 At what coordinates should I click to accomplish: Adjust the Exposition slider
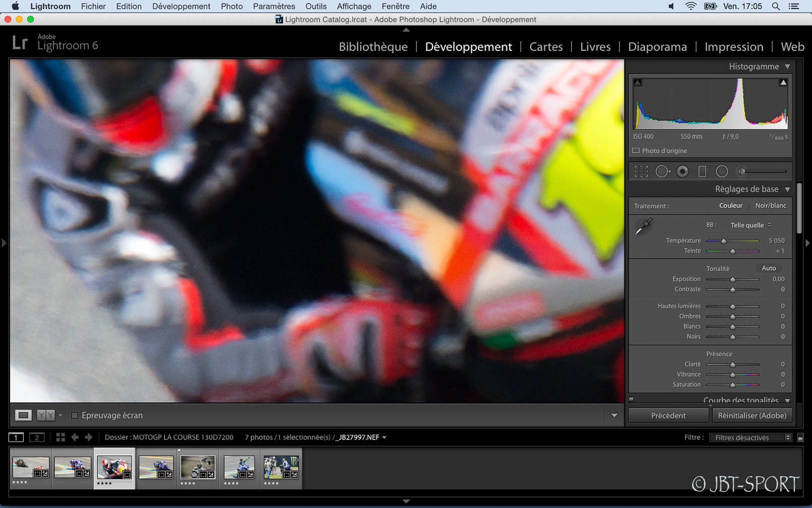[x=733, y=279]
